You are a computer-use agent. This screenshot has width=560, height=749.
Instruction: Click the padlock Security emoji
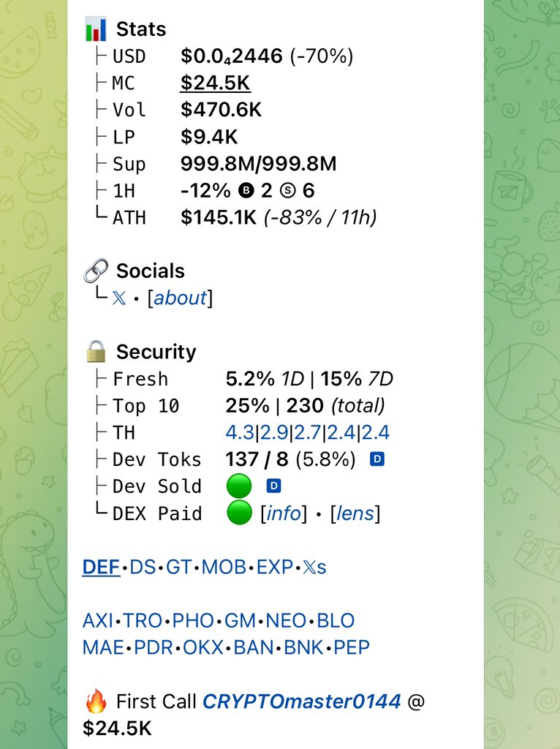tap(96, 351)
